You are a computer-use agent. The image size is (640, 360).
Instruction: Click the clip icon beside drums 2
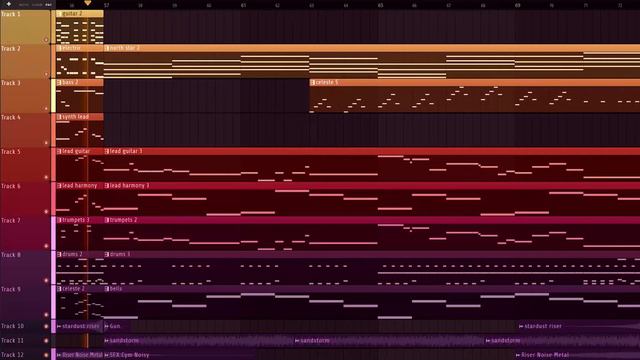(59, 254)
